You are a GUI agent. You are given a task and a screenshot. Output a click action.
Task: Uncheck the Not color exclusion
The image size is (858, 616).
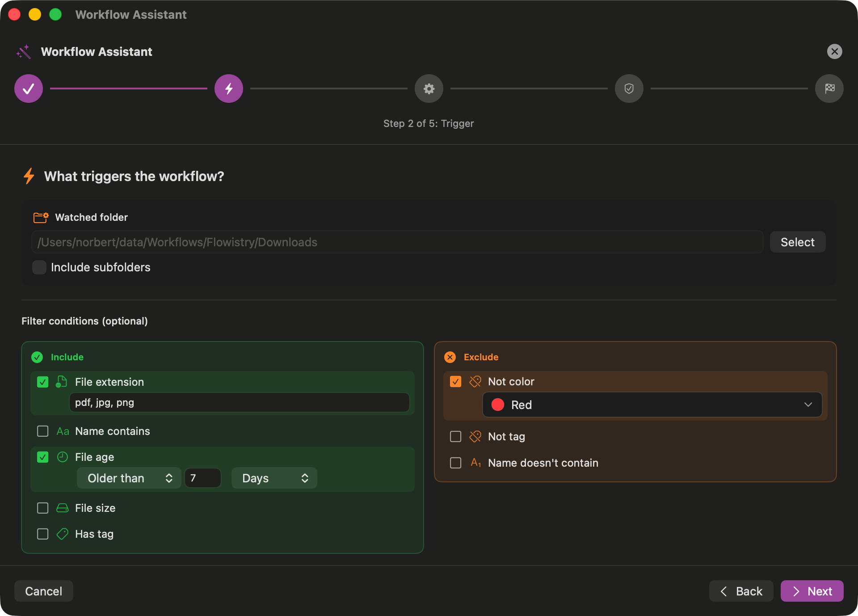(456, 381)
